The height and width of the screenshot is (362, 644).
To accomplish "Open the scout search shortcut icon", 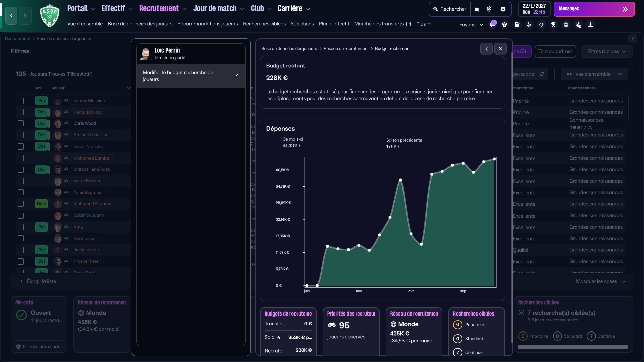I will coord(529,25).
